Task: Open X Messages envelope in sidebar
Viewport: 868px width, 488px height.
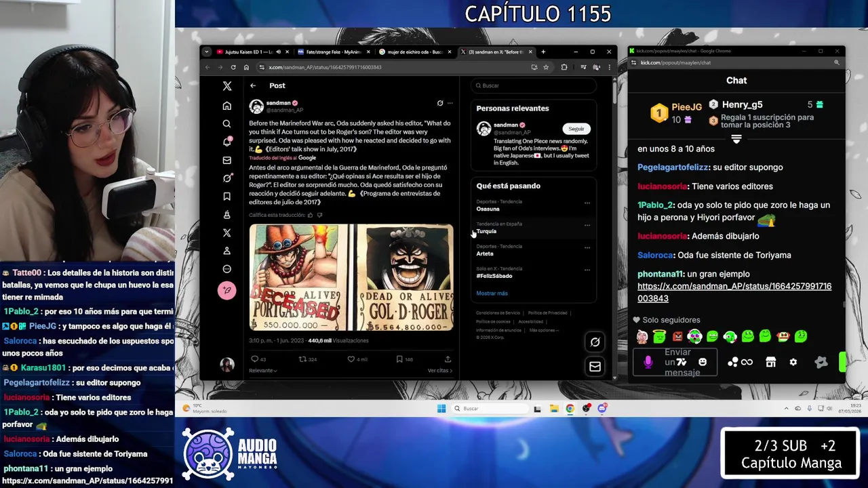Action: [x=227, y=161]
